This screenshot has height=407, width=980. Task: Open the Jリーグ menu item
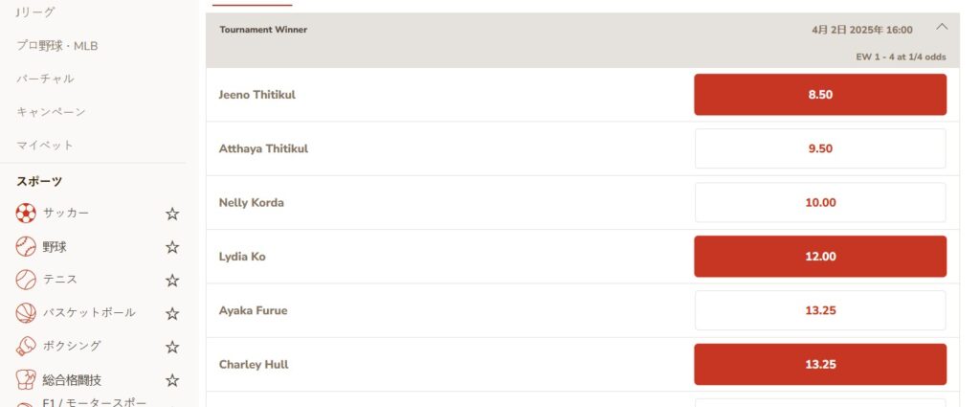point(36,12)
